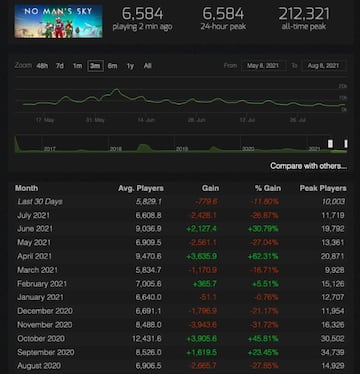
Task: Click June 2021 percent gain +30.79%
Action: (263, 229)
